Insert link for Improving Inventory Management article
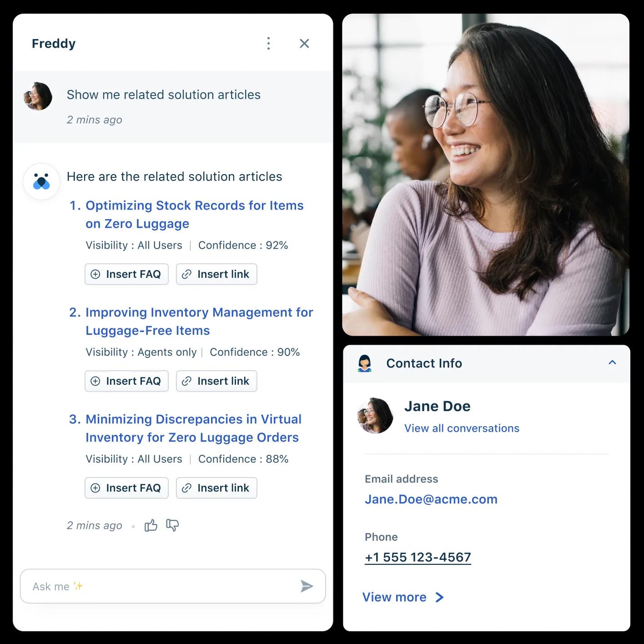 coord(216,381)
